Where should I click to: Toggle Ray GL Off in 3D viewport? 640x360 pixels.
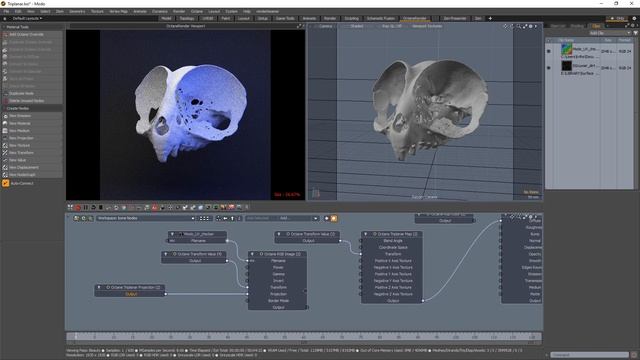[x=391, y=26]
